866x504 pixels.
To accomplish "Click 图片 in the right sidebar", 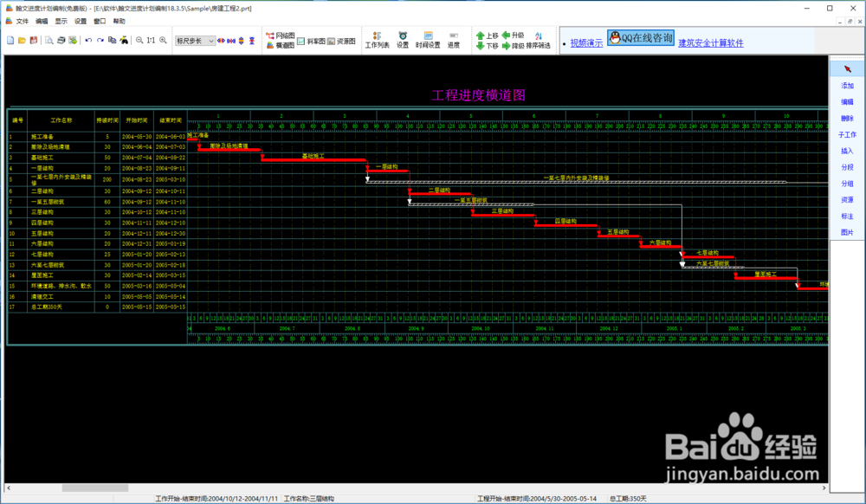I will pyautogui.click(x=847, y=232).
